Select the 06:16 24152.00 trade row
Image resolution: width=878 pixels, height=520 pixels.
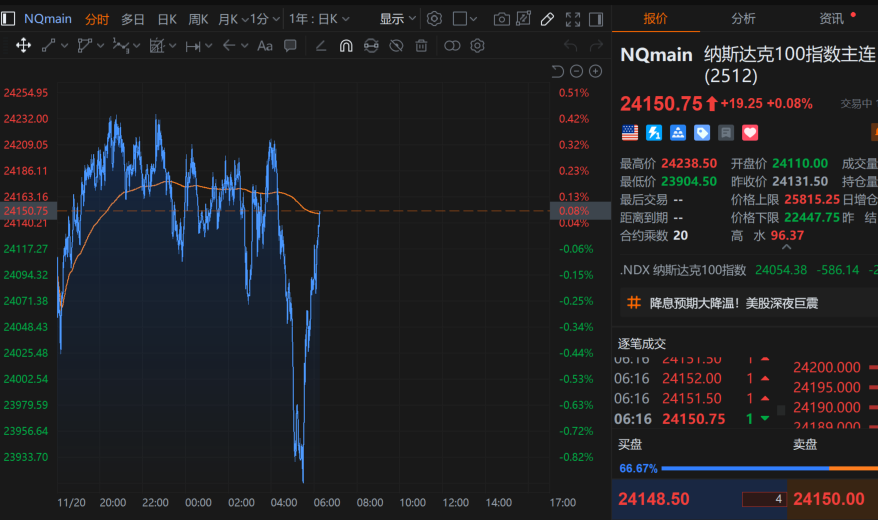[x=692, y=379]
